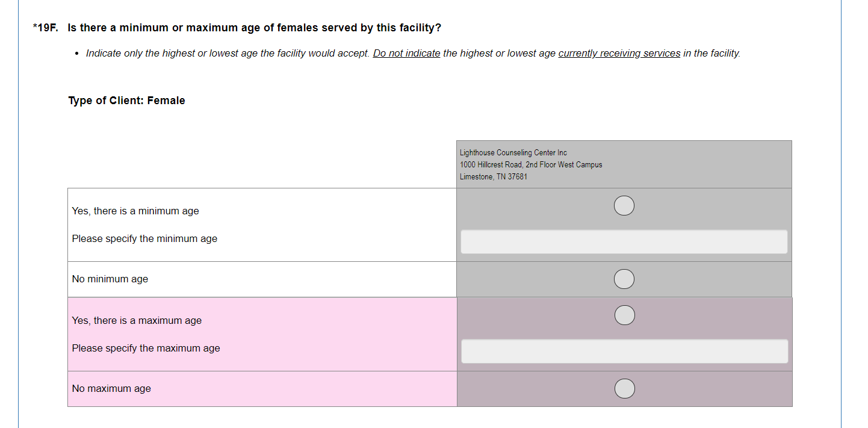Click the 'No minimum age' row label
This screenshot has height=428, width=868.
click(x=110, y=279)
